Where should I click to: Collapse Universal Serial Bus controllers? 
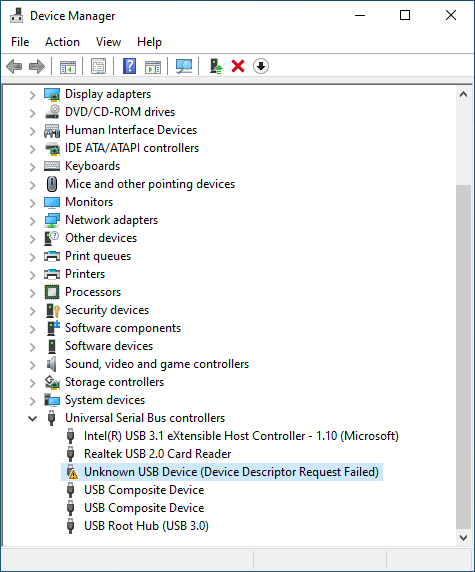(32, 418)
